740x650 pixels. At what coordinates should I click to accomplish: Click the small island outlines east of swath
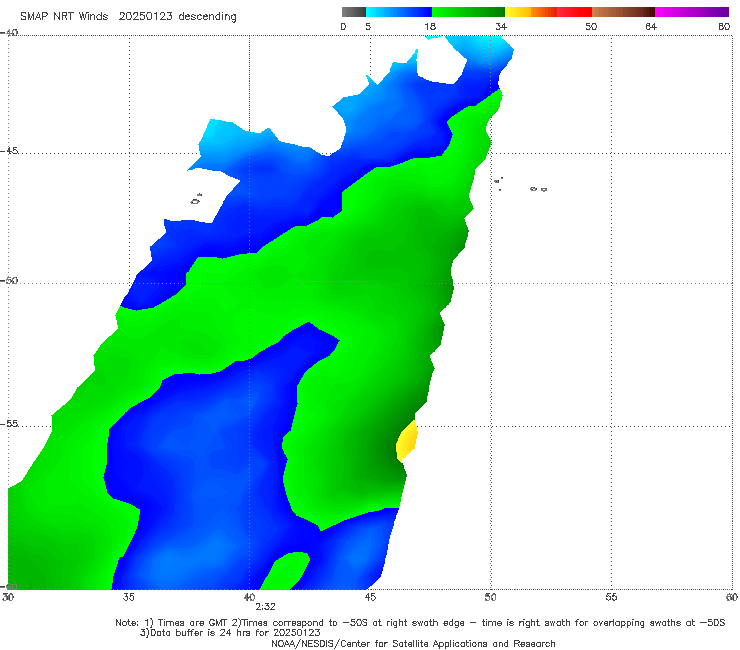[x=521, y=185]
